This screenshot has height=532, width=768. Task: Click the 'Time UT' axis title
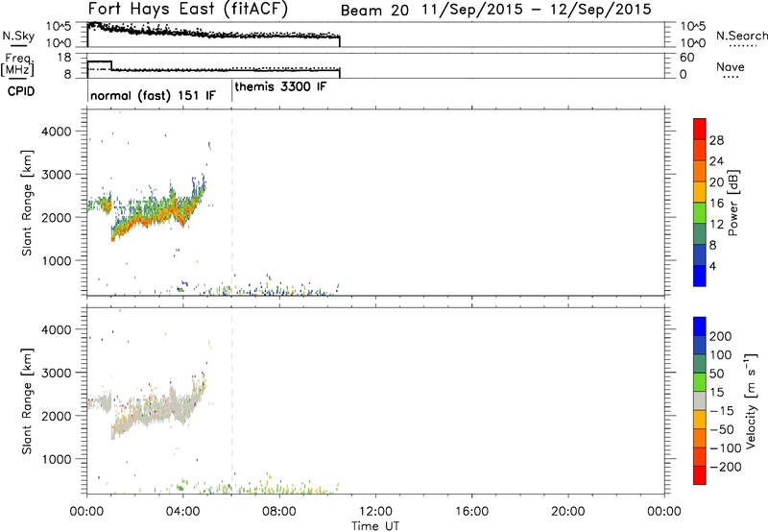(375, 526)
